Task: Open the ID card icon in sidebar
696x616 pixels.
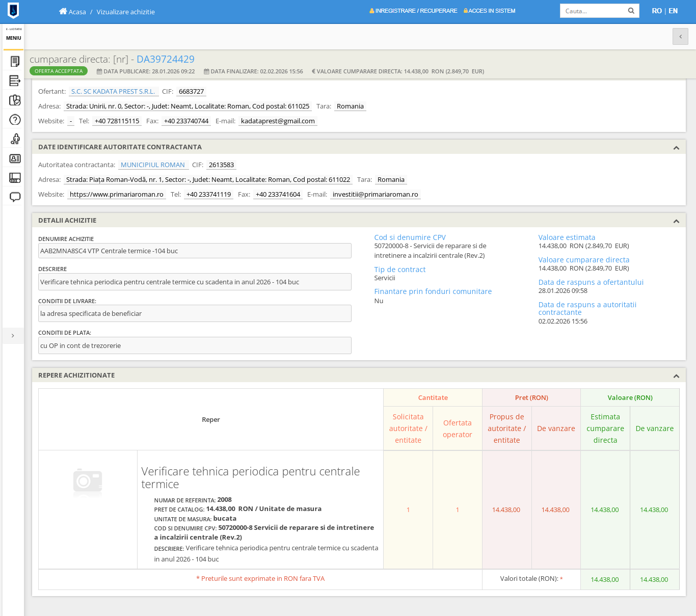Action: click(15, 158)
